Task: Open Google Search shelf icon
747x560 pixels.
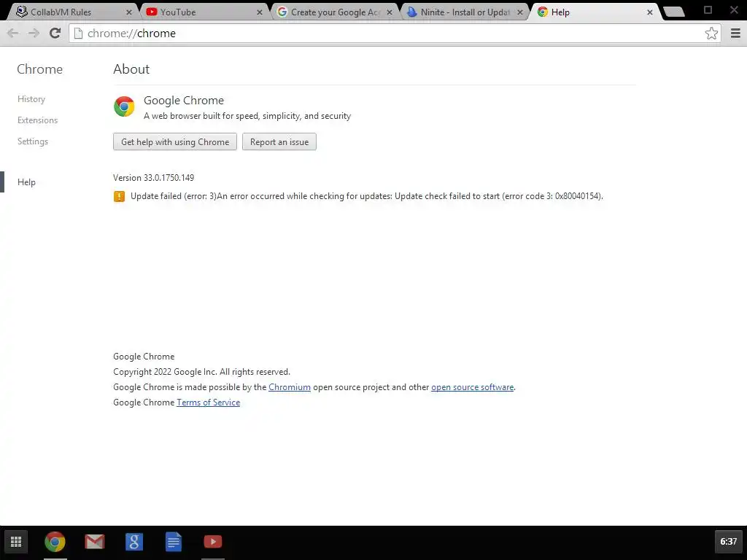Action: pos(134,542)
